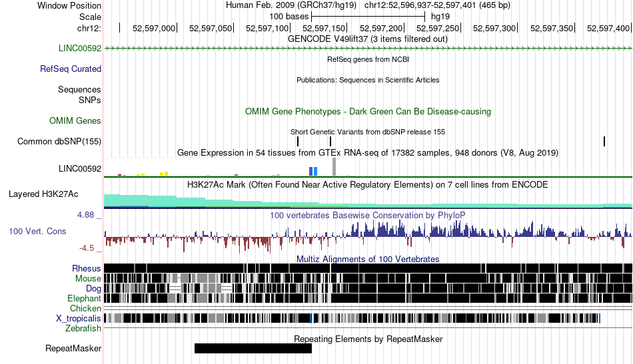Click the chr12:52,596,937-52,597,401 position text
The height and width of the screenshot is (364, 633).
[x=437, y=5]
